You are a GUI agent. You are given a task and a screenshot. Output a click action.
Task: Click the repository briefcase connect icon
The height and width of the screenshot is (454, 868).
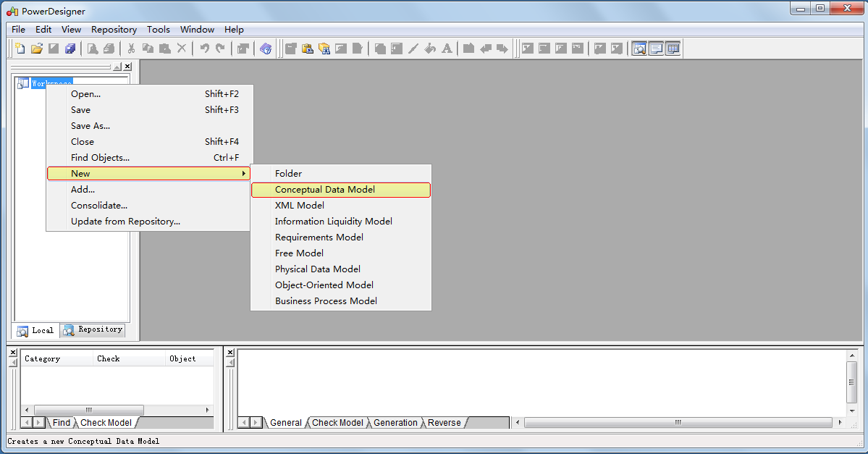(x=308, y=49)
